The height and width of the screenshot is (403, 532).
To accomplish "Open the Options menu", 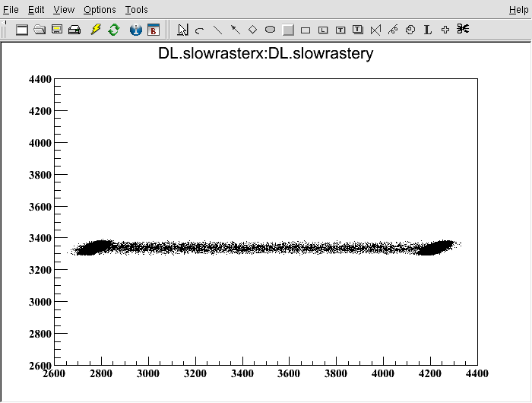I will click(100, 10).
